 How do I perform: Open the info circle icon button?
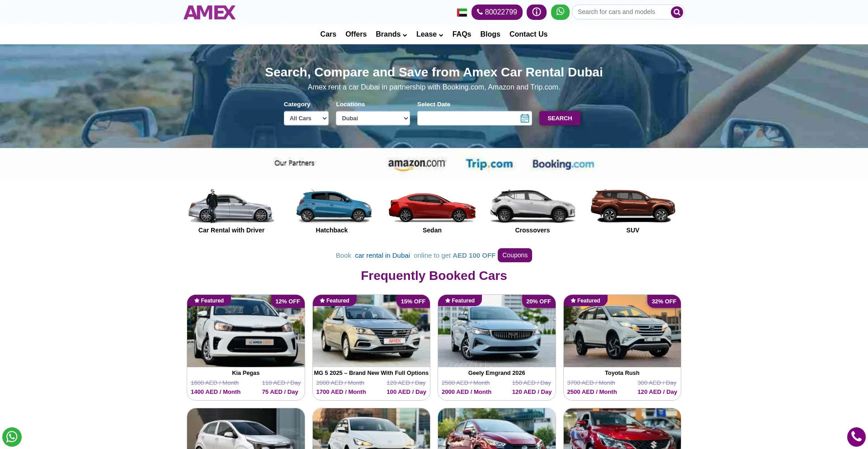(537, 12)
